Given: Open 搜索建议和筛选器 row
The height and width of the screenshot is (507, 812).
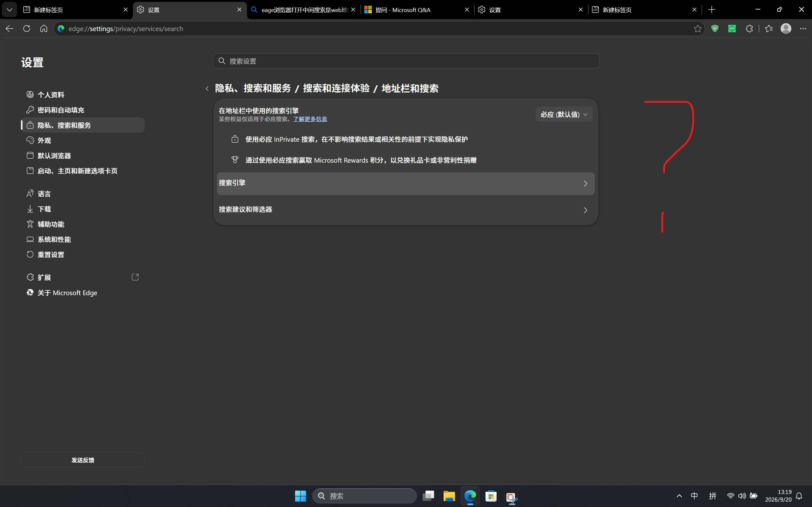Looking at the screenshot, I should tap(406, 210).
